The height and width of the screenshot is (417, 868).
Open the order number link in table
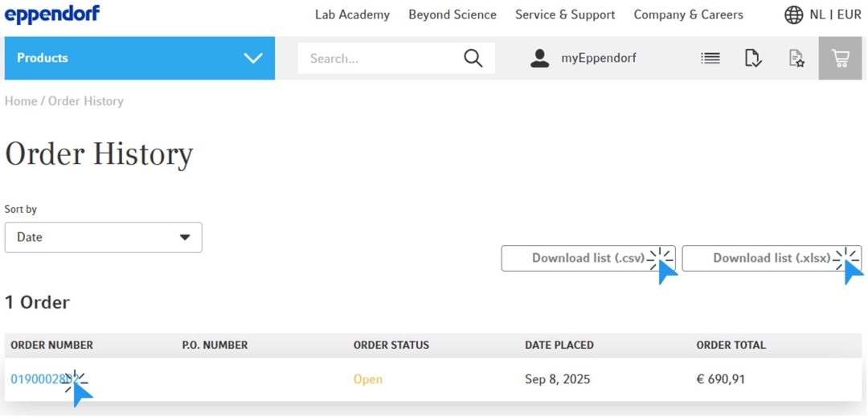click(x=40, y=379)
